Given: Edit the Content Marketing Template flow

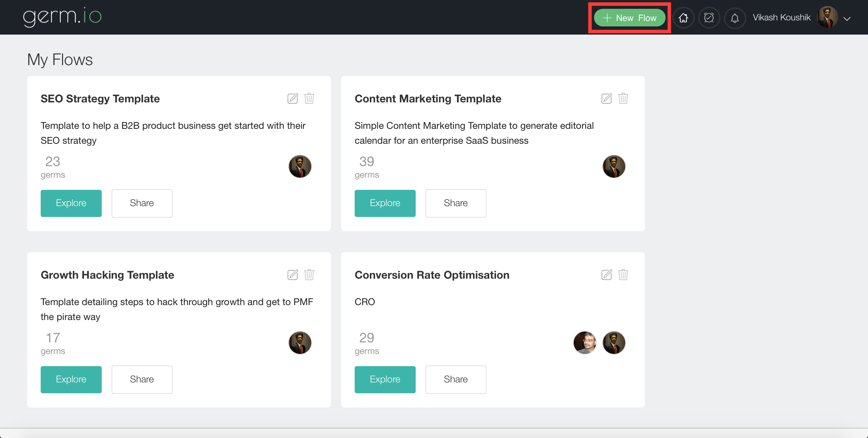Looking at the screenshot, I should (607, 98).
